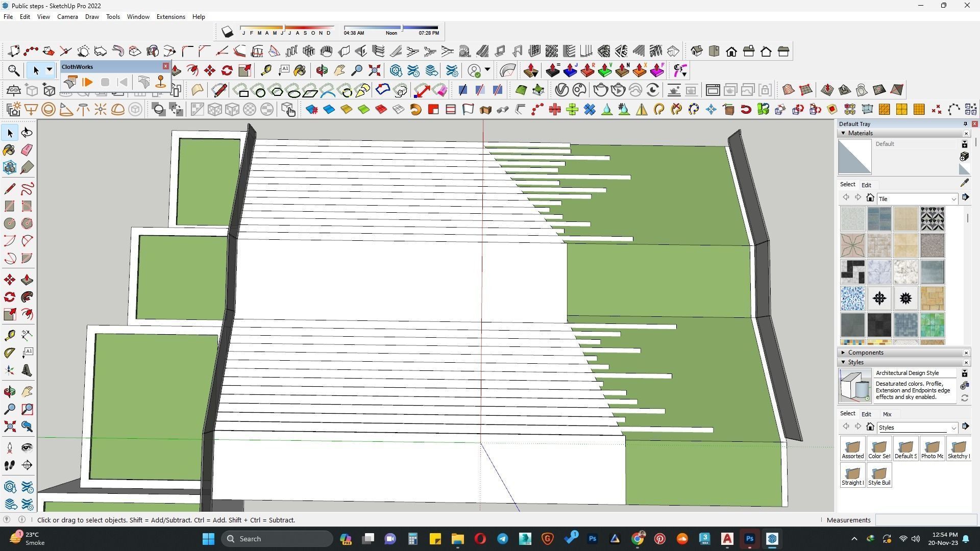Select the black-and-white geometric tile swatch
The width and height of the screenshot is (980, 551).
pos(932,219)
